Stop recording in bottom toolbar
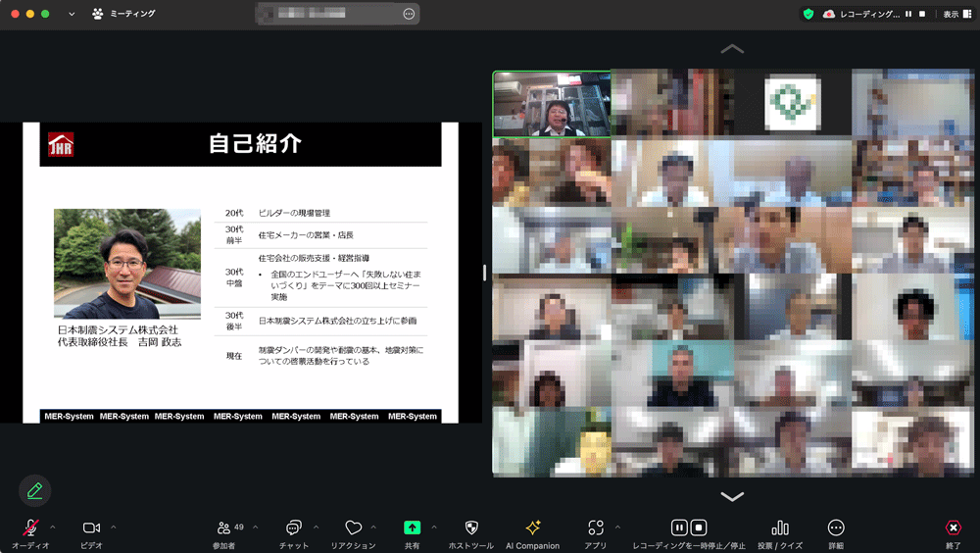The height and width of the screenshot is (553, 980). tap(699, 528)
